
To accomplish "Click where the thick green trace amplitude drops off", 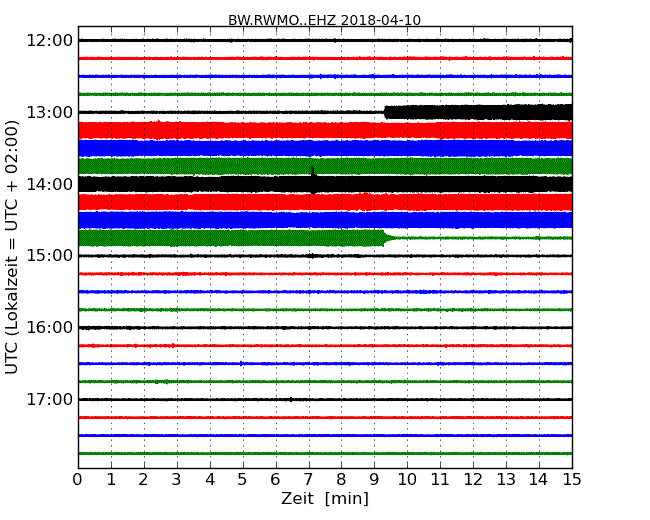I will coord(386,238).
